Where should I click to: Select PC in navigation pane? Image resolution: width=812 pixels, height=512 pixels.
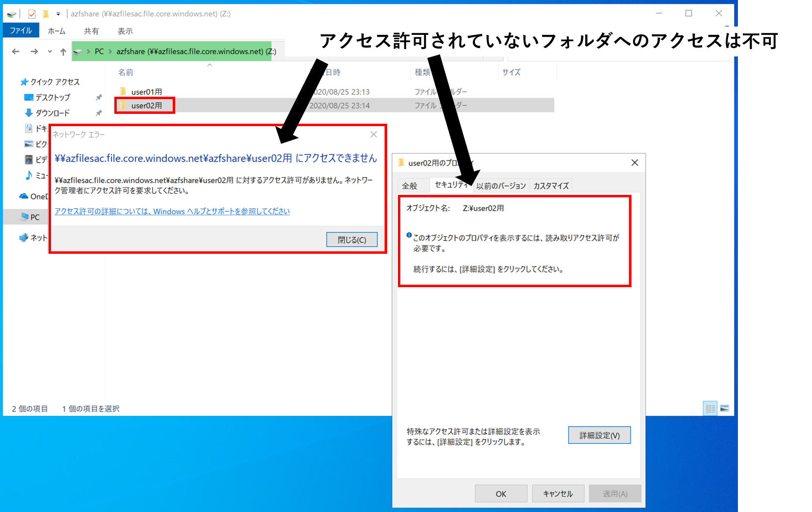coord(30,217)
